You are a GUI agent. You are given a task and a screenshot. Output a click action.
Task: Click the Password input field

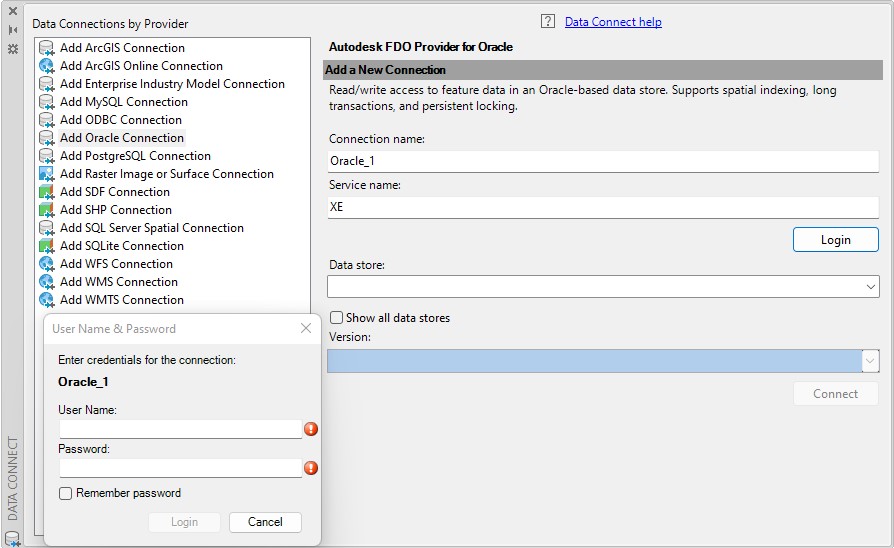click(180, 468)
